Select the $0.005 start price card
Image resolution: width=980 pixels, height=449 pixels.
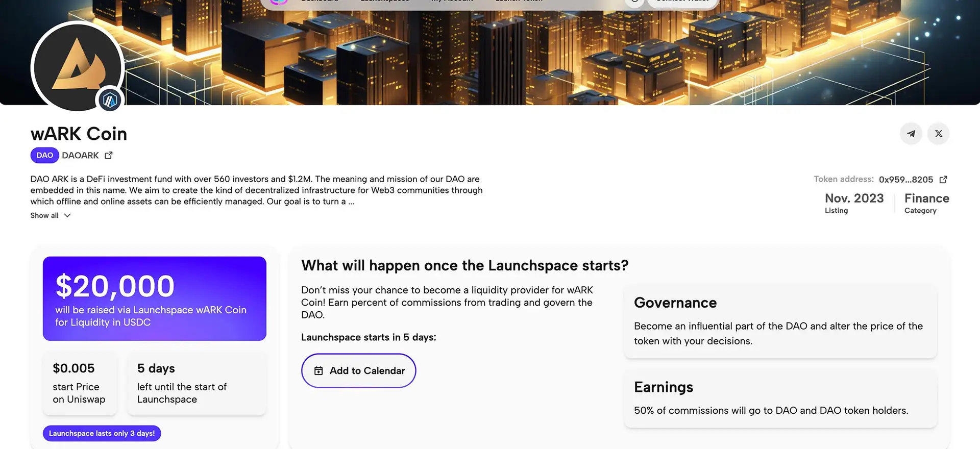(80, 383)
